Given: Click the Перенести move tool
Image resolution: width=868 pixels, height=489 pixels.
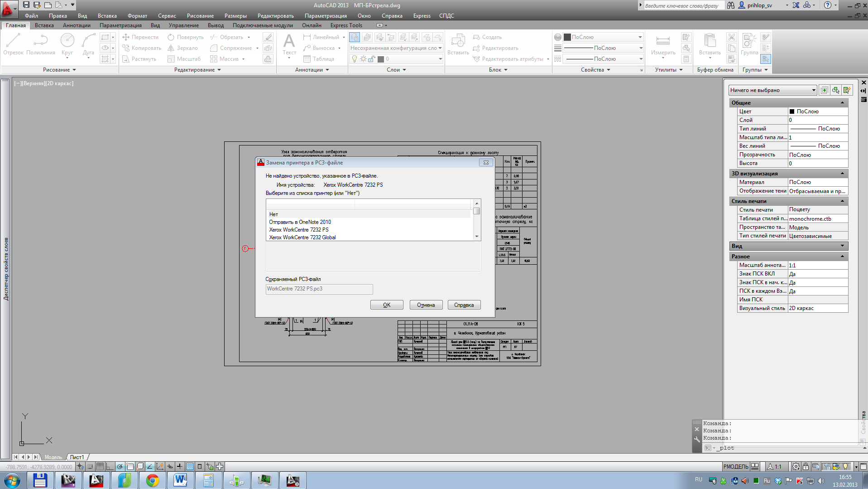Looking at the screenshot, I should (x=140, y=37).
